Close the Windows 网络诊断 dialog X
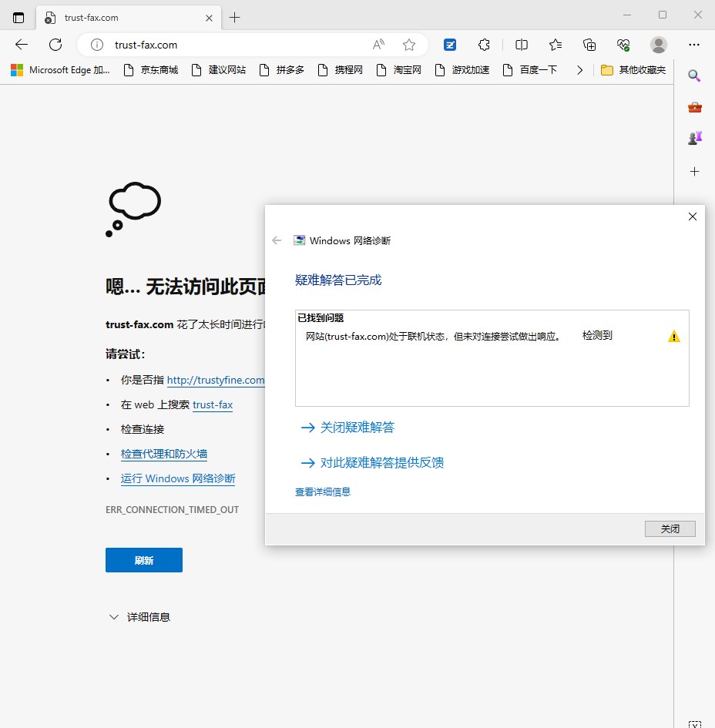This screenshot has width=715, height=728. point(692,216)
